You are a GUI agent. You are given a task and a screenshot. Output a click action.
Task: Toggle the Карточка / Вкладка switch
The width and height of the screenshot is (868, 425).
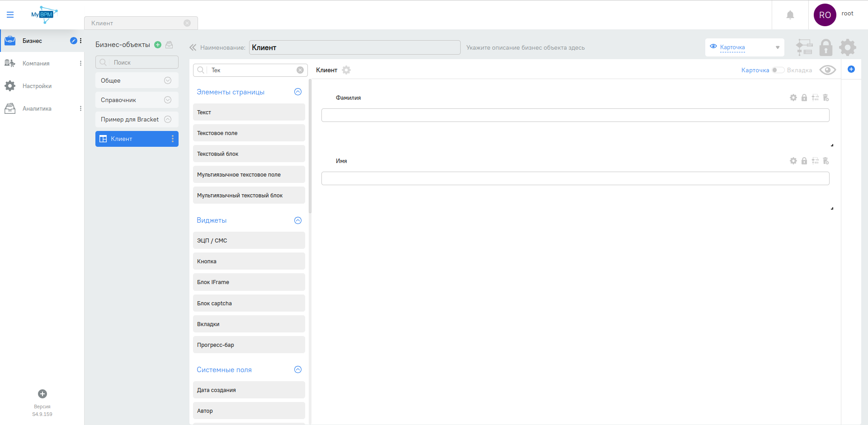(x=778, y=70)
